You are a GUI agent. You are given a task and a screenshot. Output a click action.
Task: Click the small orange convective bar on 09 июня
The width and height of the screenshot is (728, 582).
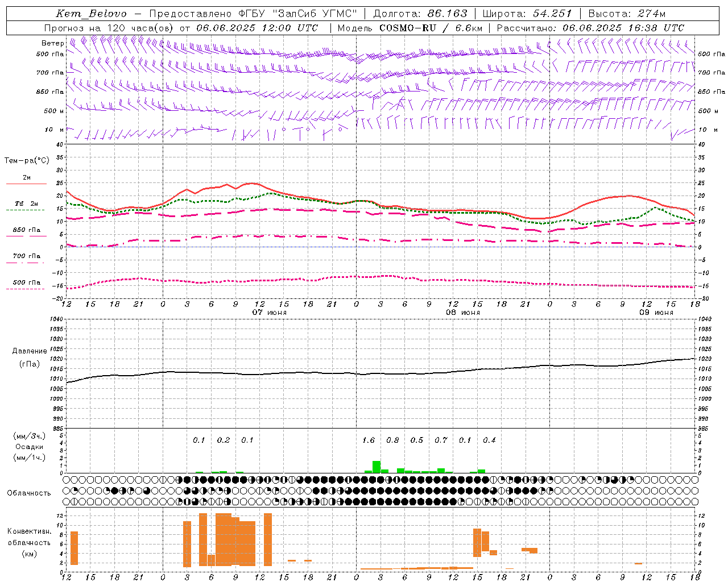tap(639, 564)
